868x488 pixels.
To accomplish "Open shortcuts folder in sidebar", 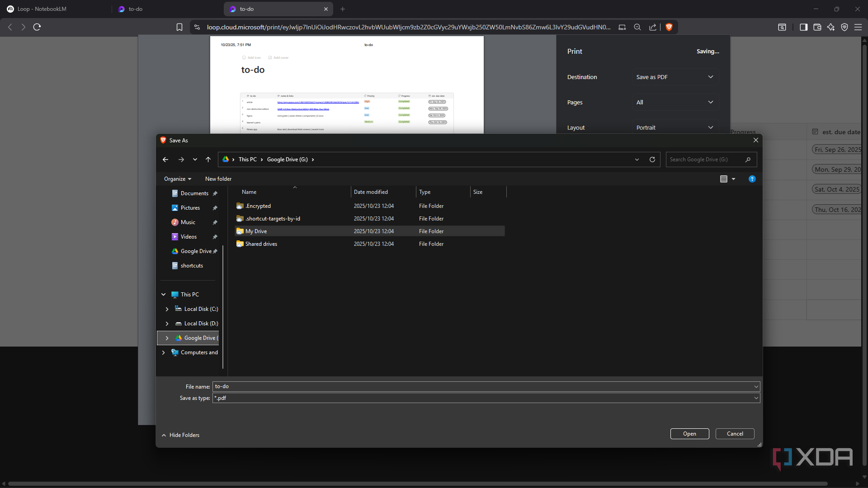I will [192, 266].
